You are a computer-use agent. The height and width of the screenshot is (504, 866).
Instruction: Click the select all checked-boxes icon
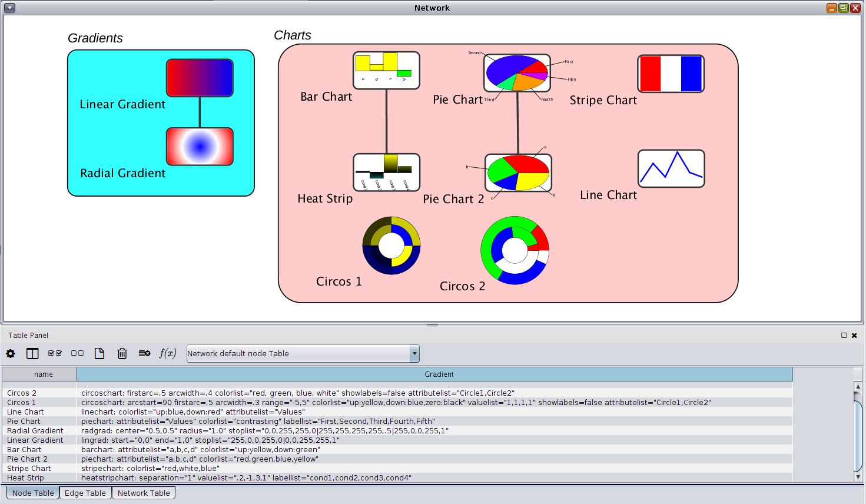pyautogui.click(x=55, y=353)
